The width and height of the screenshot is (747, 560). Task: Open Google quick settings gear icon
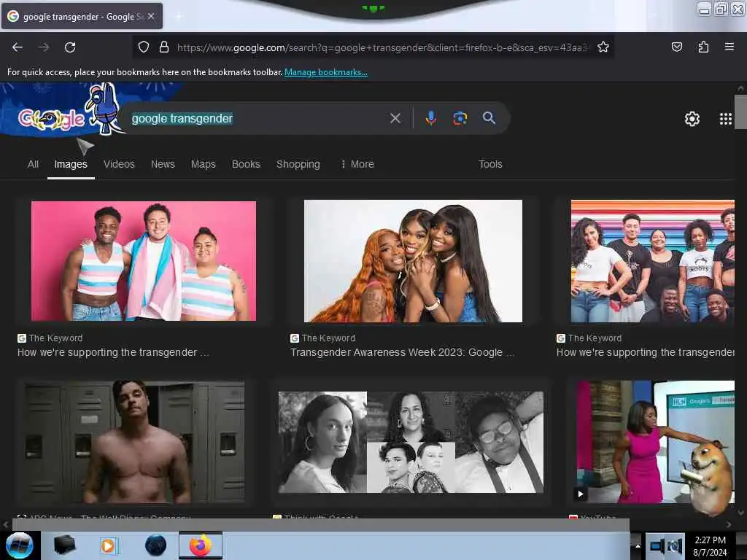coord(692,119)
